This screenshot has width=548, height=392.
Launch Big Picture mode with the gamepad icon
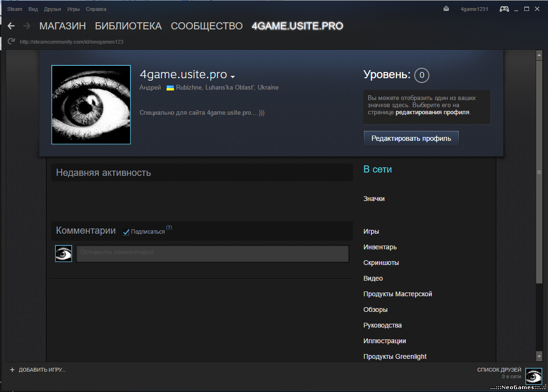pos(504,9)
